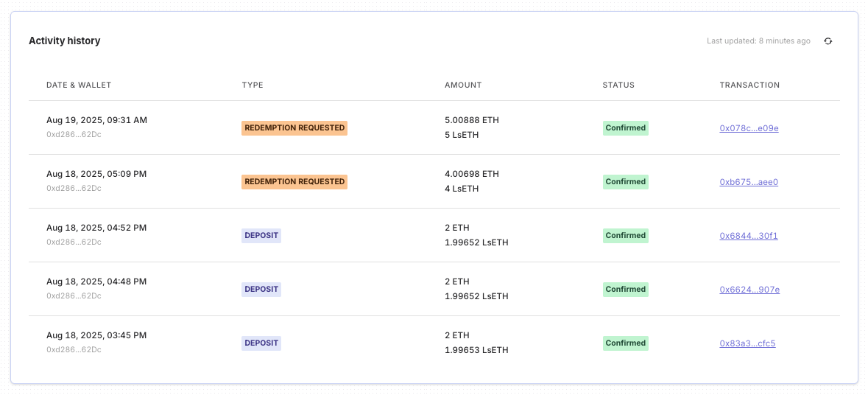Screen dimensions: 868x395
Task: Click the Status column header
Action: (618, 85)
